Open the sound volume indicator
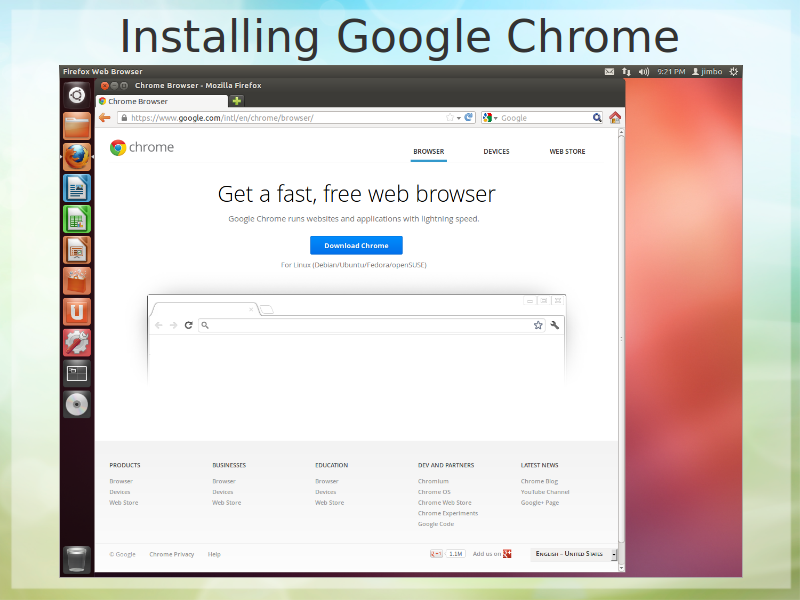The height and width of the screenshot is (600, 800). (x=644, y=71)
